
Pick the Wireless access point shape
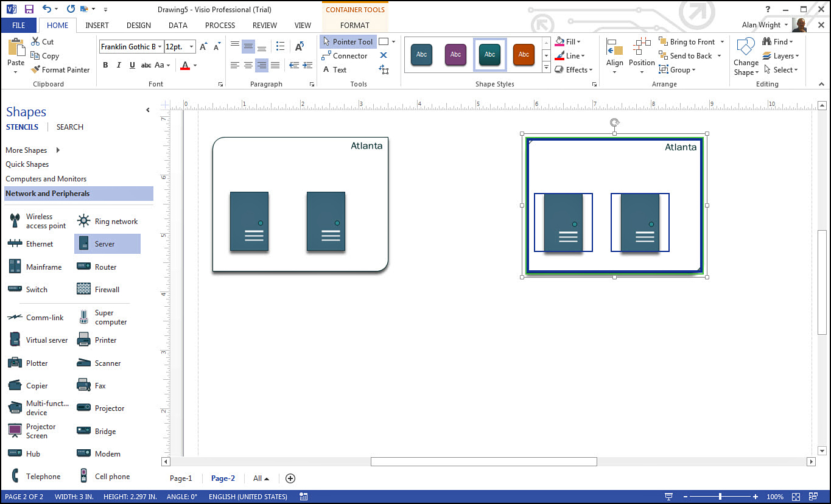coord(38,221)
